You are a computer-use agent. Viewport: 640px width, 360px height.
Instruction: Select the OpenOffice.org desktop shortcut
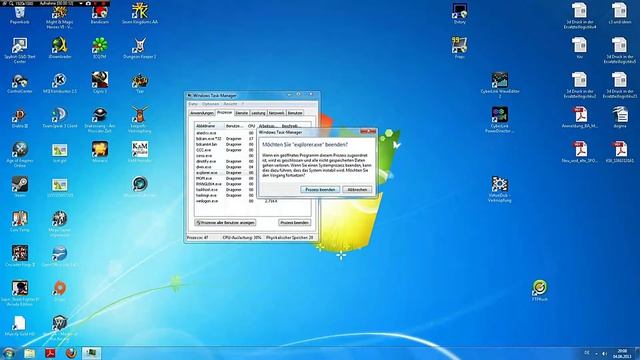pos(60,256)
